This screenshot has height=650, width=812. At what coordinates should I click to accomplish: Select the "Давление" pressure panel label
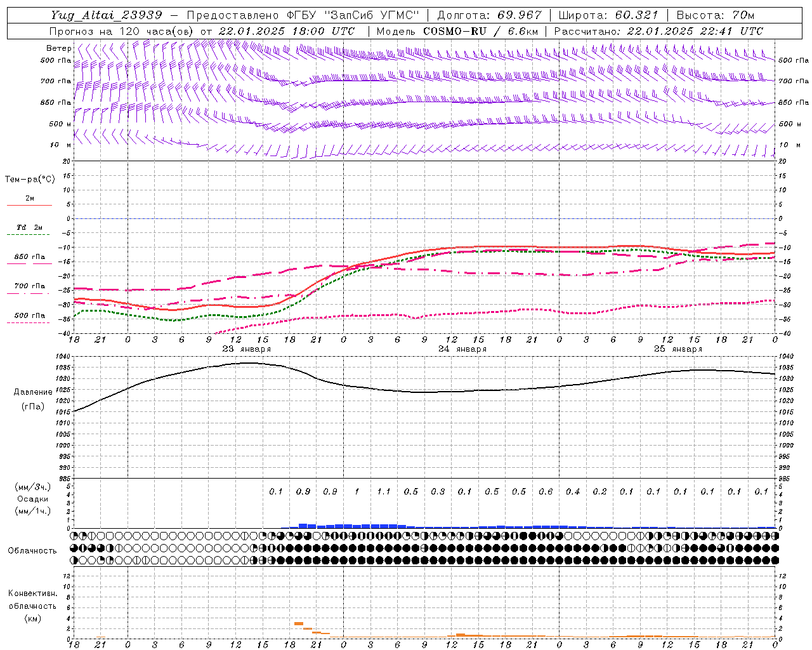[x=33, y=392]
